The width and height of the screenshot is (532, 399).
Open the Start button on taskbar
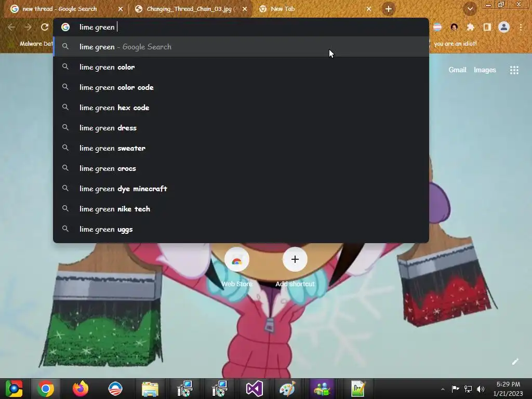(14, 389)
